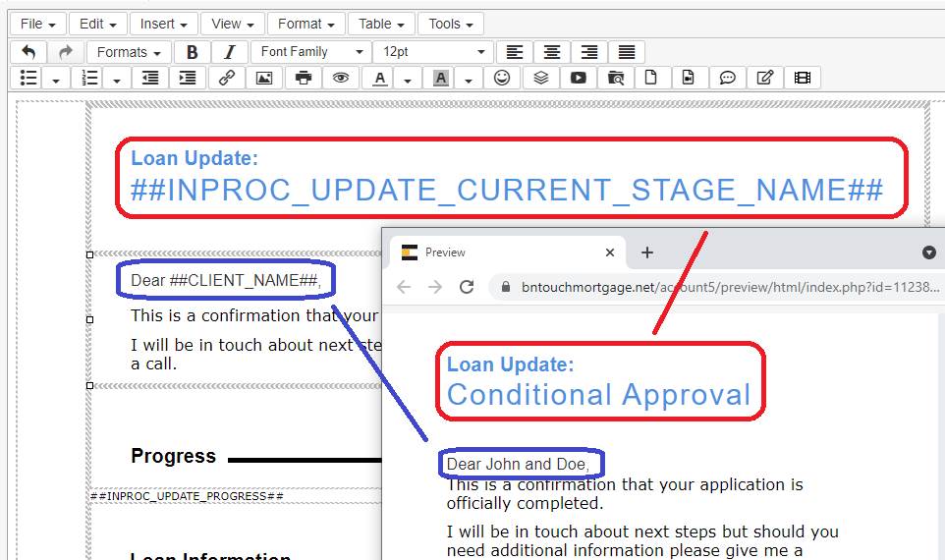Increase paragraph indent

click(x=188, y=78)
